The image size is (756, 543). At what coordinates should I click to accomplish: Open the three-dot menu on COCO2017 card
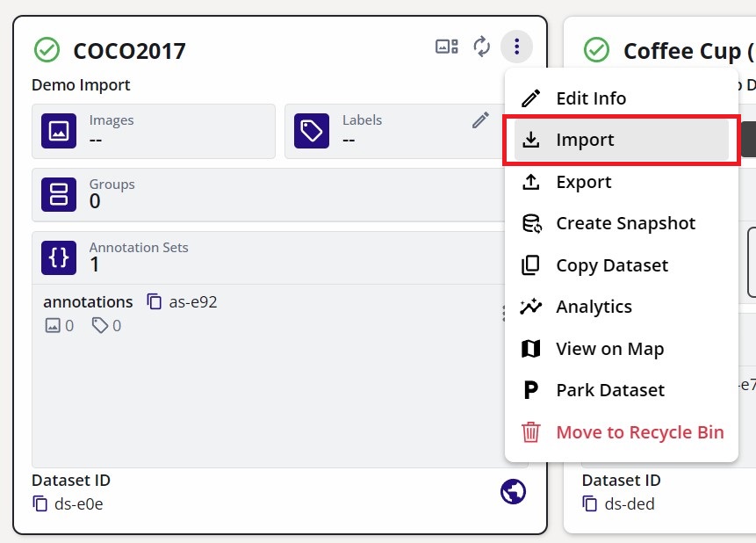[516, 48]
